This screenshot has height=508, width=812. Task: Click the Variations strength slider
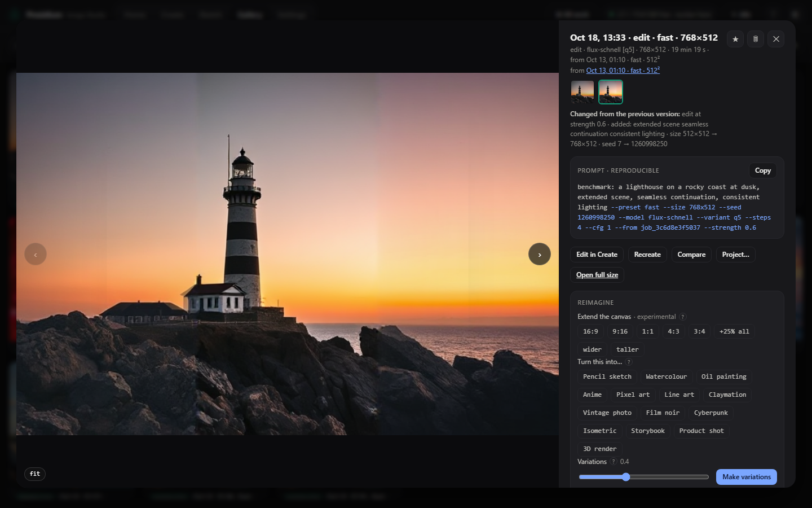click(x=644, y=477)
